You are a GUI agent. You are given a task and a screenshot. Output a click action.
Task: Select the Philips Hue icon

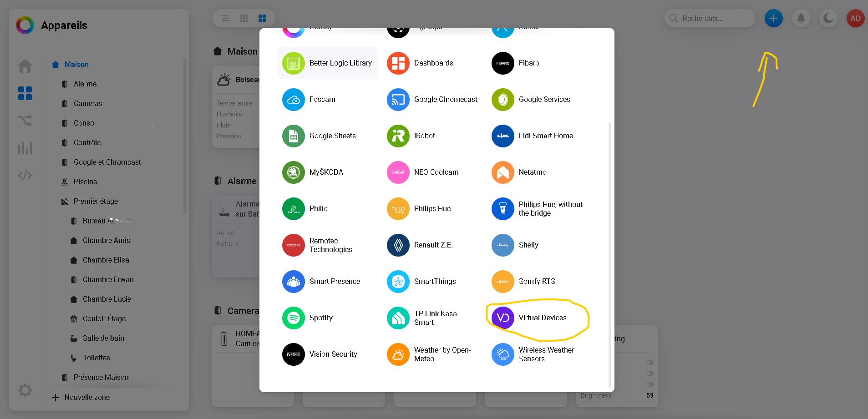point(398,209)
